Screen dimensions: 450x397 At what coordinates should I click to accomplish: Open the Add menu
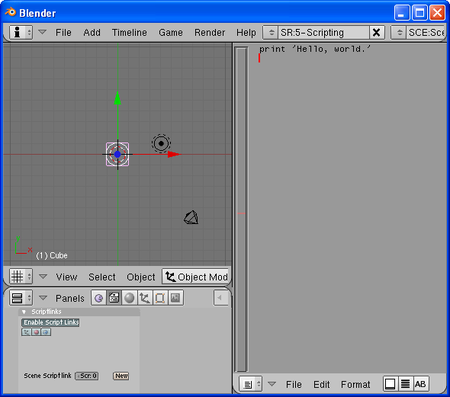pos(92,32)
